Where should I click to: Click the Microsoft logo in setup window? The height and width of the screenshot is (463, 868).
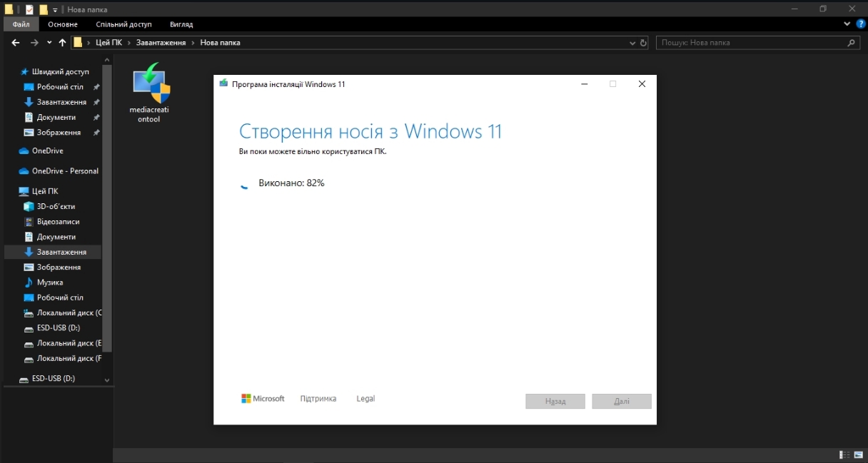[x=263, y=399]
